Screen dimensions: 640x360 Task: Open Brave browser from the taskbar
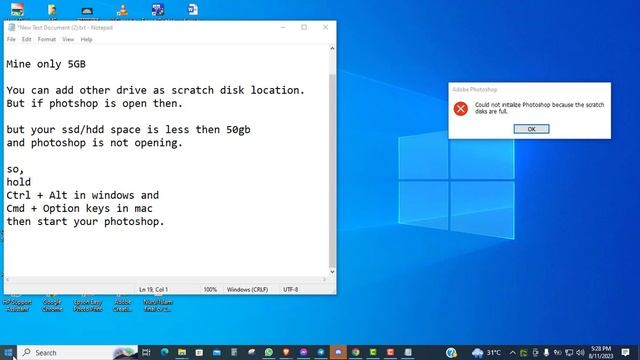coord(286,352)
